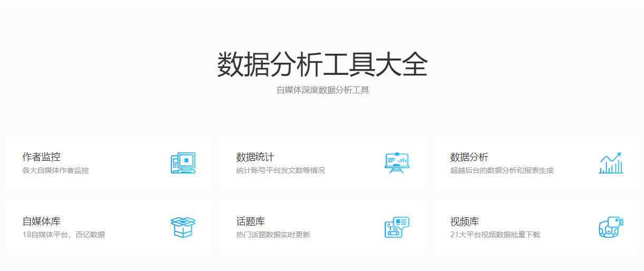Click the 数据统计 presentation board icon
The height and width of the screenshot is (271, 644).
coord(397,163)
